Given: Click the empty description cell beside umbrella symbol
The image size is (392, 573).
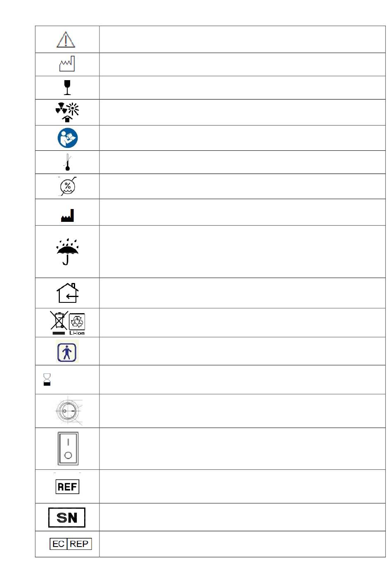Looking at the screenshot, I should click(x=242, y=252).
